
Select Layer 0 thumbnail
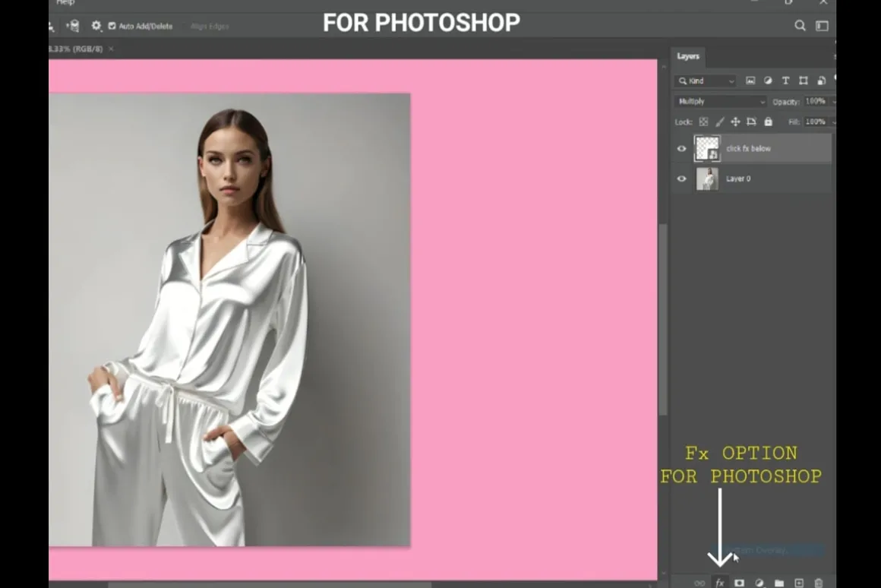[707, 179]
